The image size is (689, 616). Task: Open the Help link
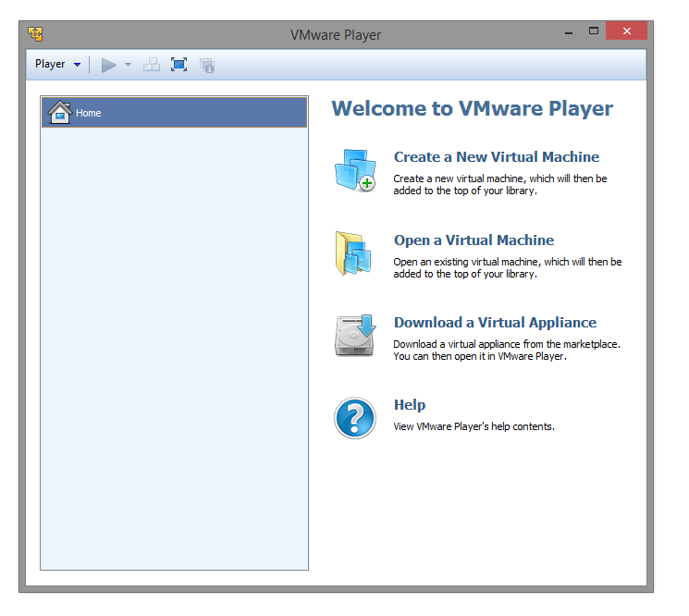pyautogui.click(x=410, y=405)
